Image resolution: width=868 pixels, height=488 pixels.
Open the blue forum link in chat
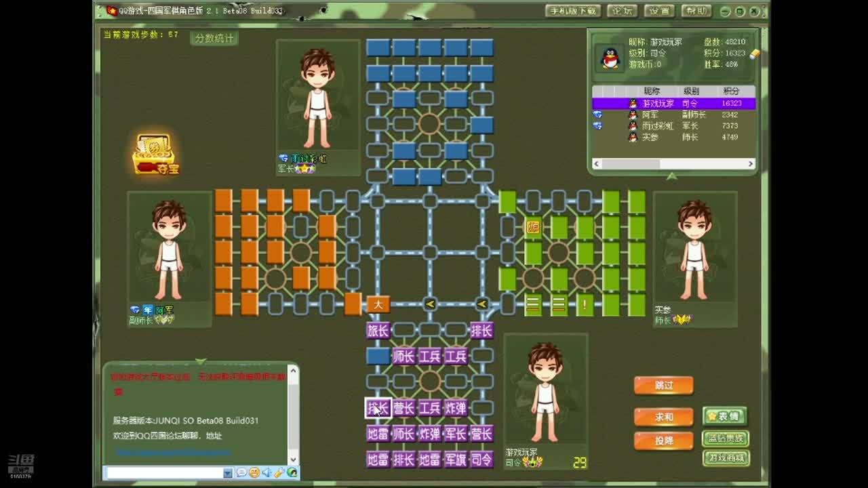point(173,451)
